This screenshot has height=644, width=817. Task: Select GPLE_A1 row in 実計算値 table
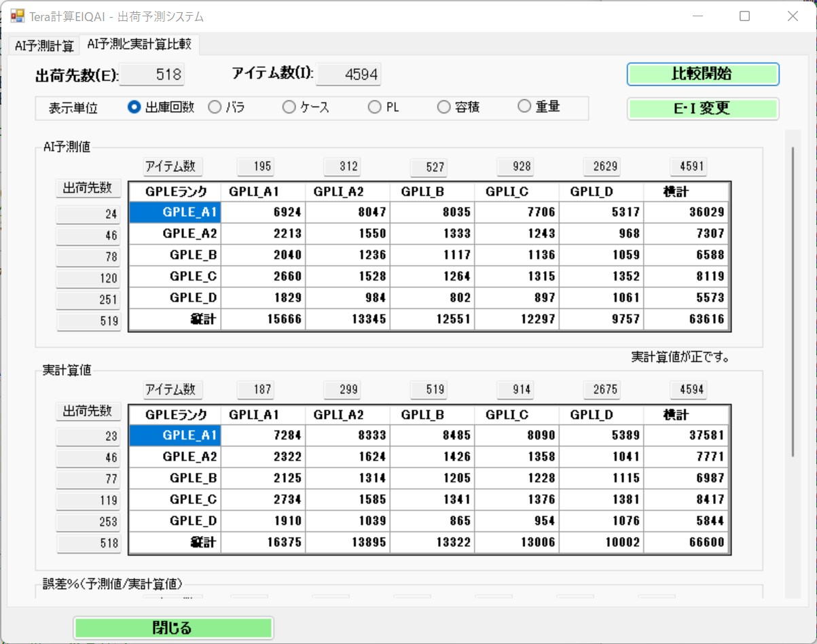pyautogui.click(x=175, y=435)
